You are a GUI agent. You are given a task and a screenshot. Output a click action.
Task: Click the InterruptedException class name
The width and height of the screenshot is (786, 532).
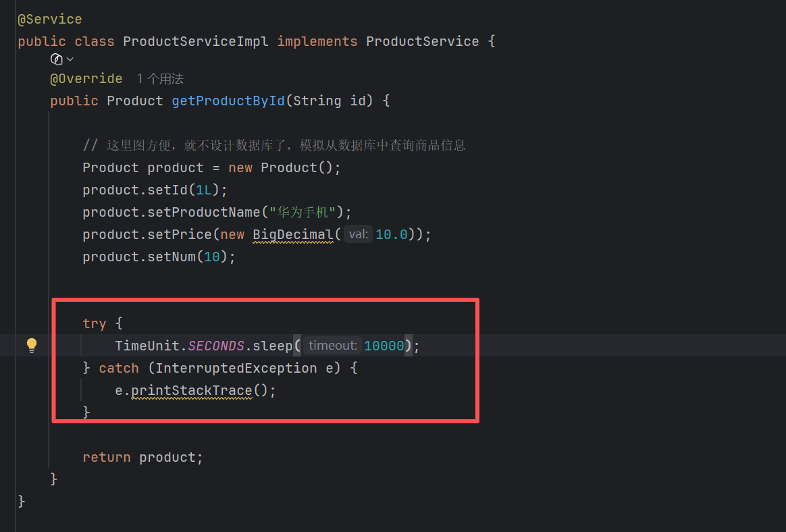(x=236, y=369)
